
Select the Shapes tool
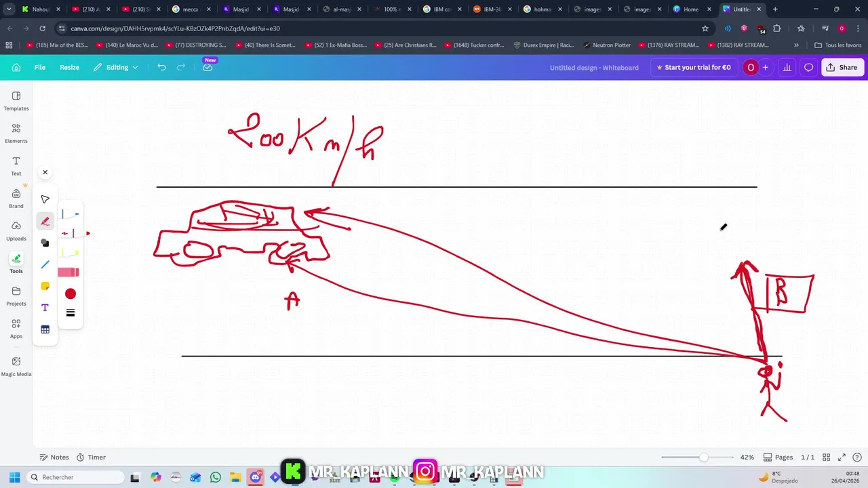45,243
